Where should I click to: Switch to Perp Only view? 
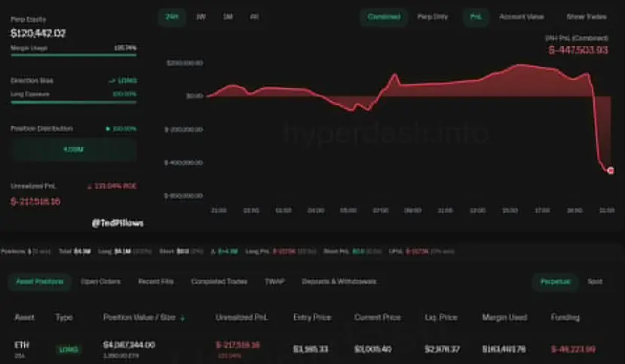[x=433, y=17]
